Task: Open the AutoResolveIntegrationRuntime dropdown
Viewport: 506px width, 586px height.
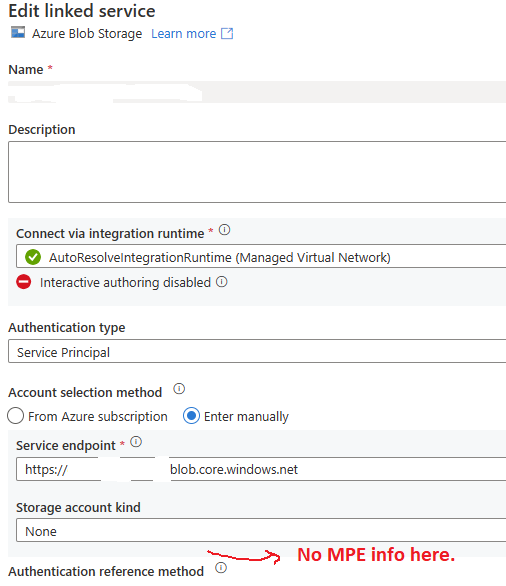Action: (x=261, y=256)
